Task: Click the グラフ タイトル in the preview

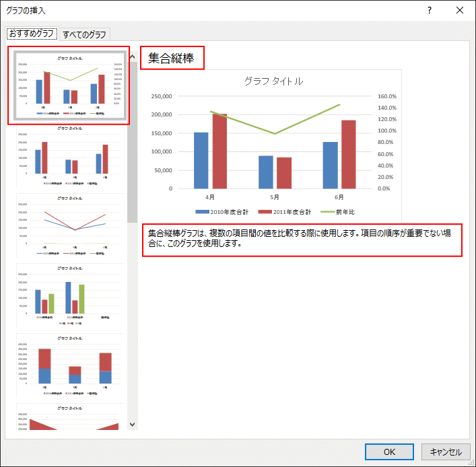Action: (x=274, y=81)
